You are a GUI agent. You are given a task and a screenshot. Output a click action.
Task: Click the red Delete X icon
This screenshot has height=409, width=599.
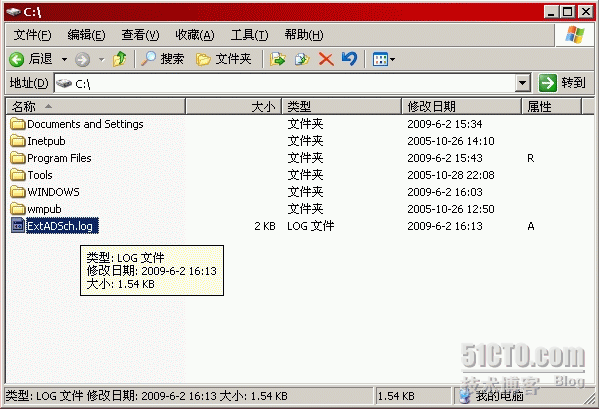tap(326, 59)
